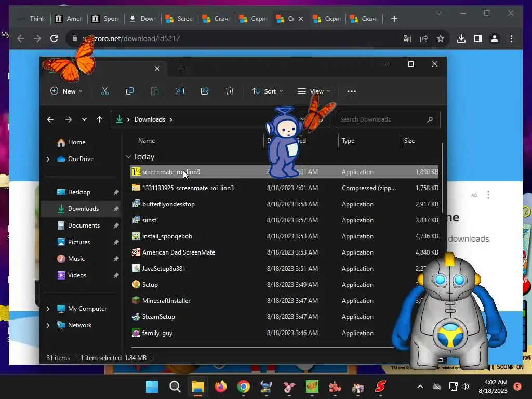This screenshot has height=399, width=532.
Task: Click the Downloads breadcrumb in address bar
Action: point(150,119)
